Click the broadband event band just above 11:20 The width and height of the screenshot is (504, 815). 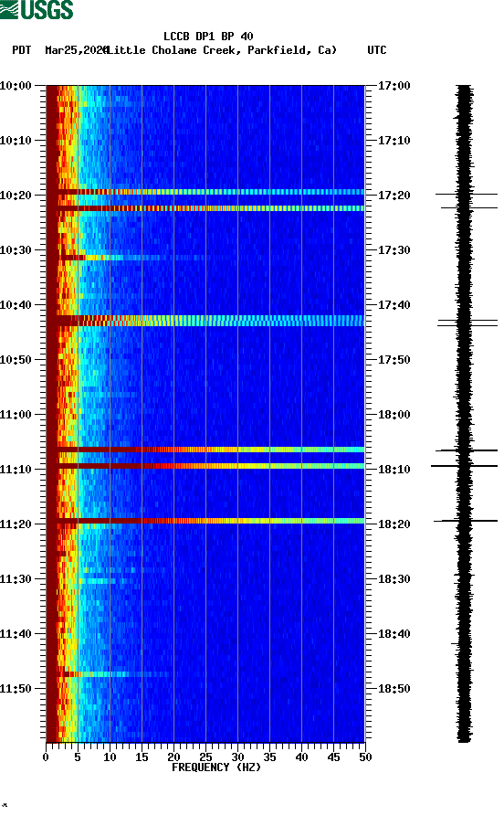[205, 521]
